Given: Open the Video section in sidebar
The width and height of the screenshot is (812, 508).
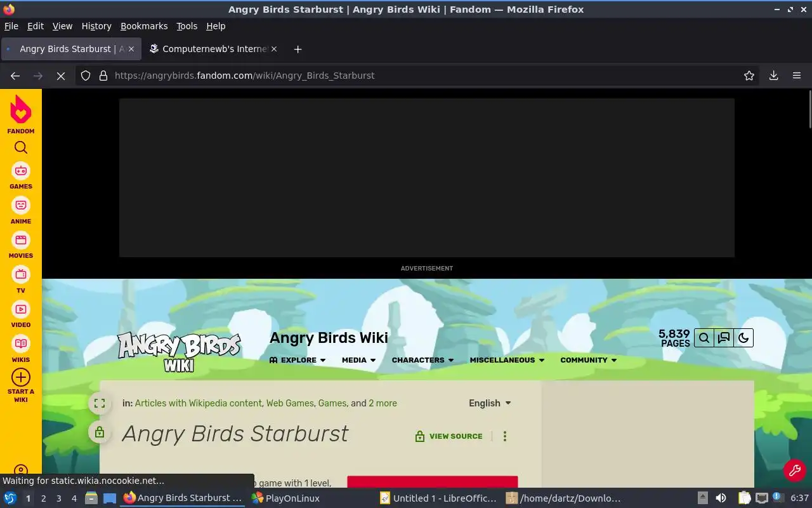Looking at the screenshot, I should (x=21, y=314).
